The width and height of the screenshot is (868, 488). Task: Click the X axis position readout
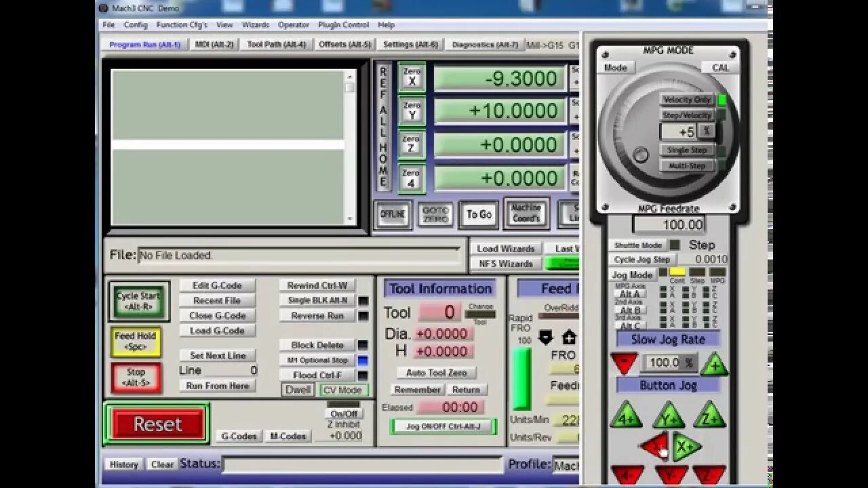(500, 78)
